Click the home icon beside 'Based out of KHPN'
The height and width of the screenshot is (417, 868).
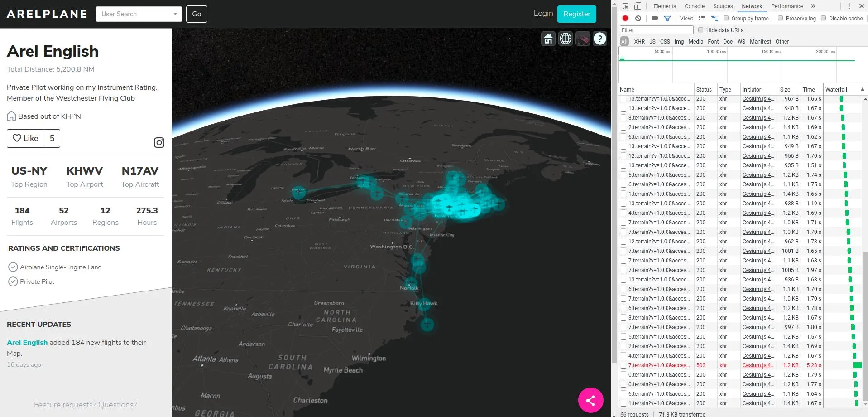point(11,116)
